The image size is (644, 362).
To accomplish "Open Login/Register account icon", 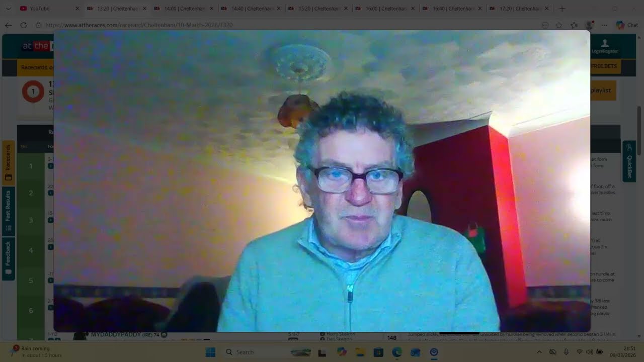I will [x=605, y=47].
